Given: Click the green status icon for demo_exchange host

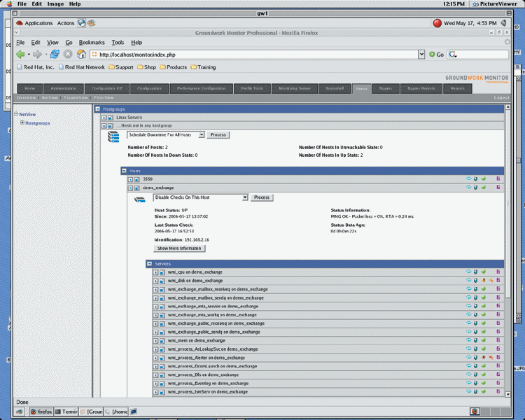Looking at the screenshot, I should click(x=484, y=187).
